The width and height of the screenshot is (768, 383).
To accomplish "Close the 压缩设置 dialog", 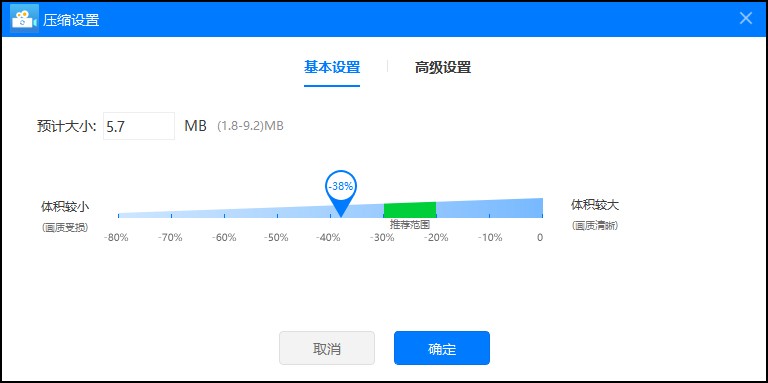I will [x=745, y=19].
